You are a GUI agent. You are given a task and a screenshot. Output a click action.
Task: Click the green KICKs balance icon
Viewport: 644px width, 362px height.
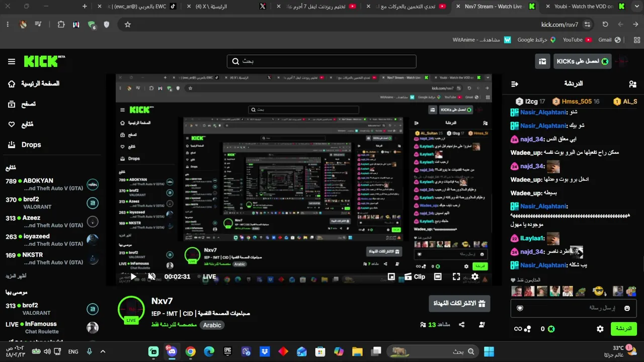[x=551, y=329]
